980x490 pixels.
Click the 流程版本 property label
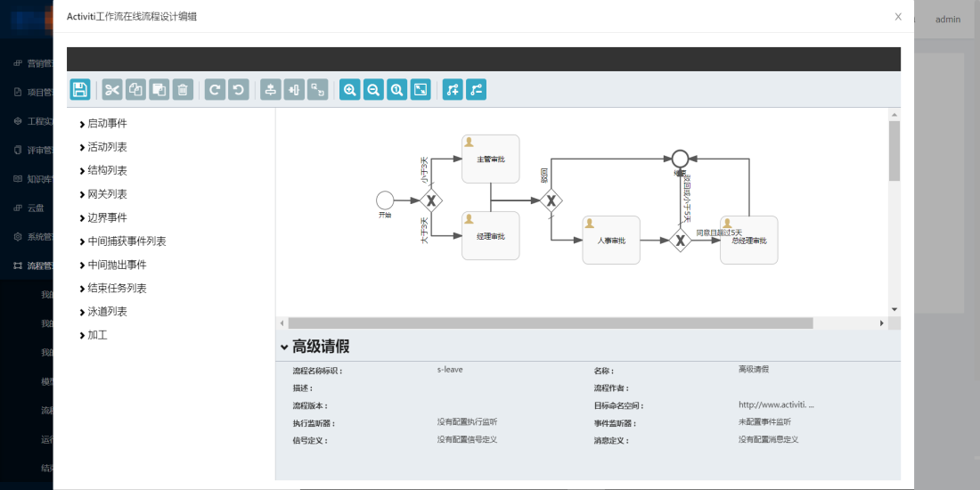(x=310, y=405)
